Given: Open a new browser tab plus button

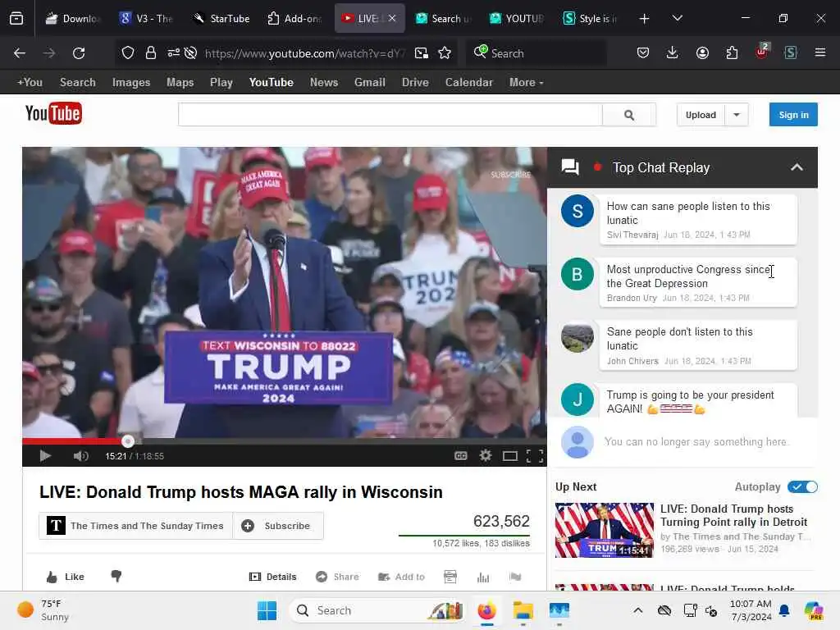Looking at the screenshot, I should [x=644, y=19].
